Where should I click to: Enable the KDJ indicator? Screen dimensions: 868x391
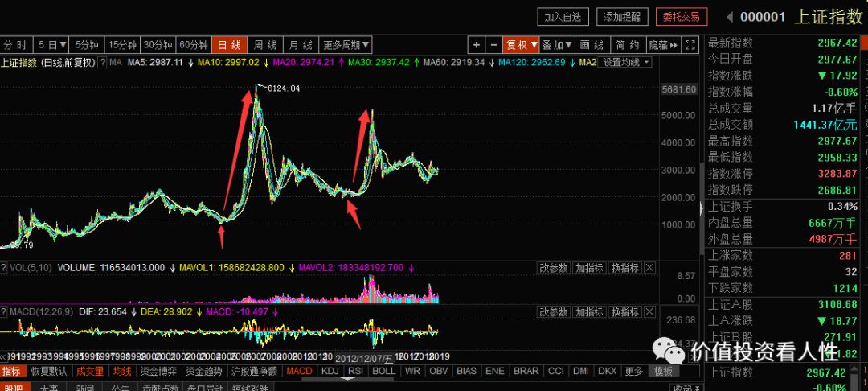[330, 371]
